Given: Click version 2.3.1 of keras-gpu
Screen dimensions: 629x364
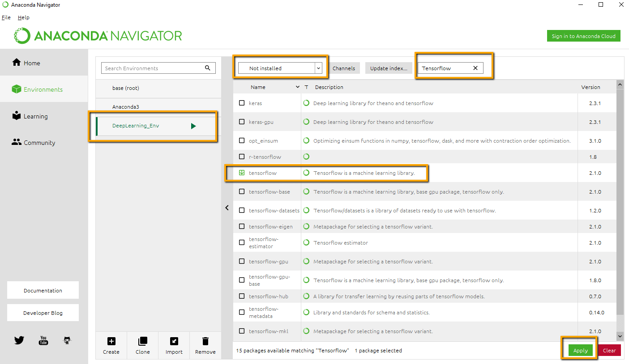Looking at the screenshot, I should point(595,122).
